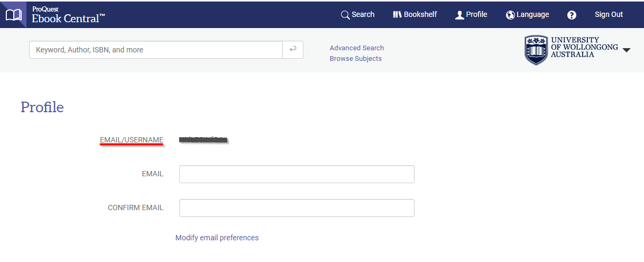Viewport: 644px width, 262px height.
Task: Open the Advanced Search link
Action: 357,48
